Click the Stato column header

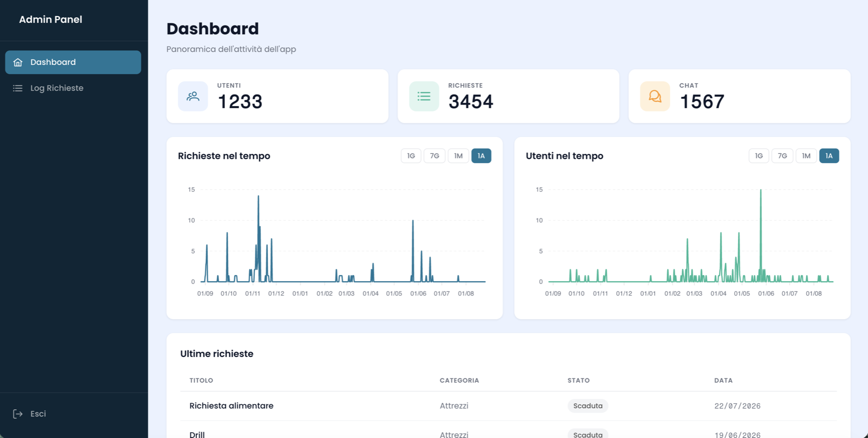tap(579, 380)
